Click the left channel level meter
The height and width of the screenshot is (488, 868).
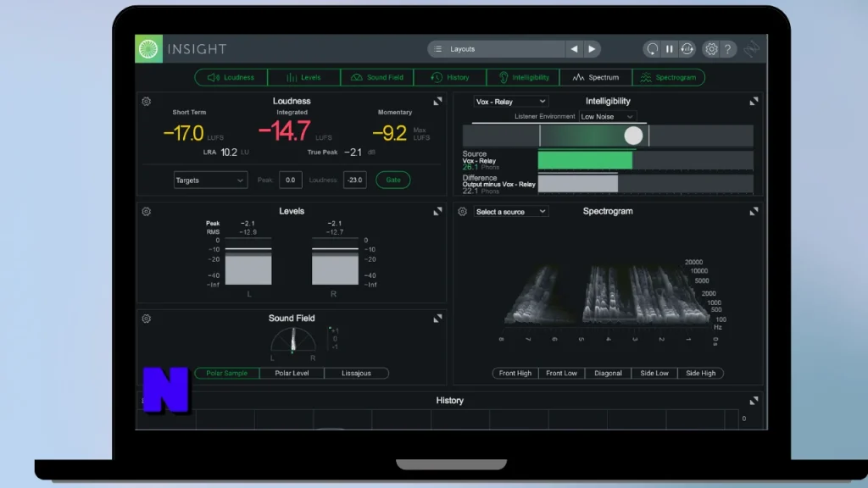(248, 261)
